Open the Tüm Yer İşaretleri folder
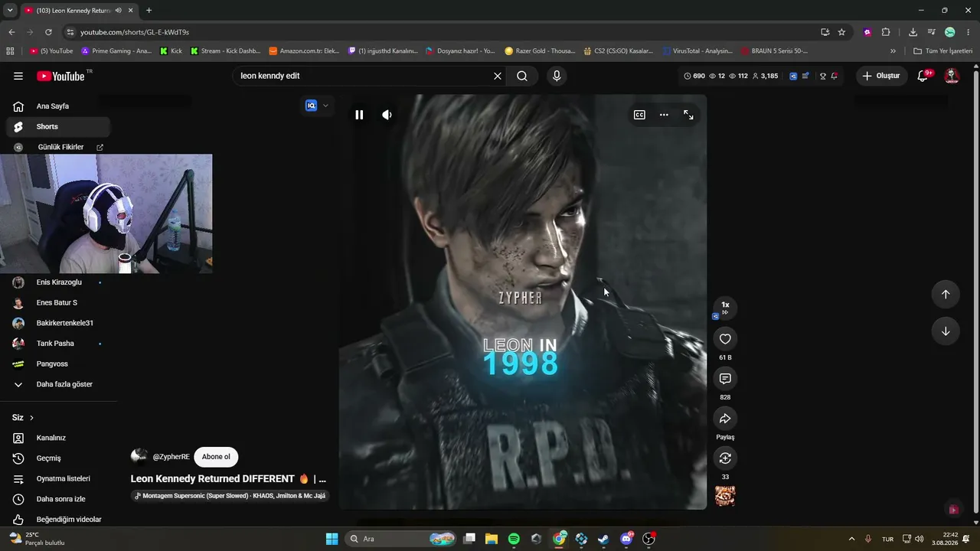The width and height of the screenshot is (980, 551). tap(943, 51)
